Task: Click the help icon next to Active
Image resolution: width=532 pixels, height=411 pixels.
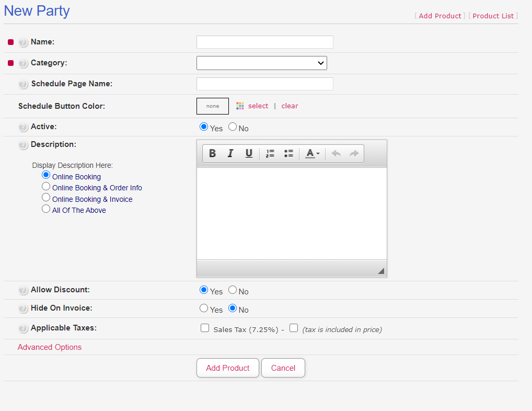Action: click(x=23, y=127)
